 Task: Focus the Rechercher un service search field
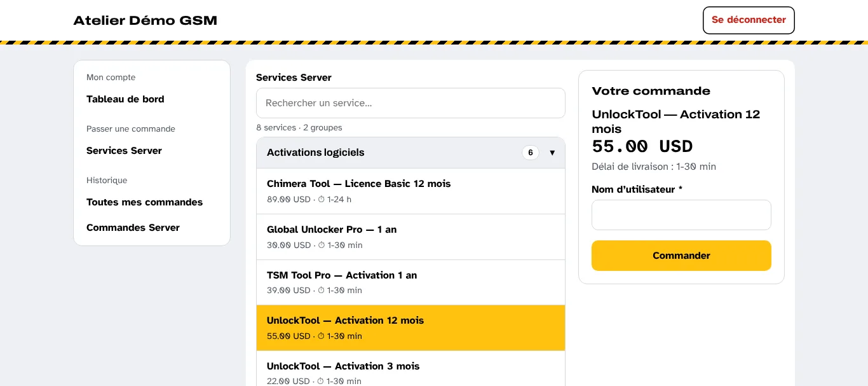pos(410,103)
